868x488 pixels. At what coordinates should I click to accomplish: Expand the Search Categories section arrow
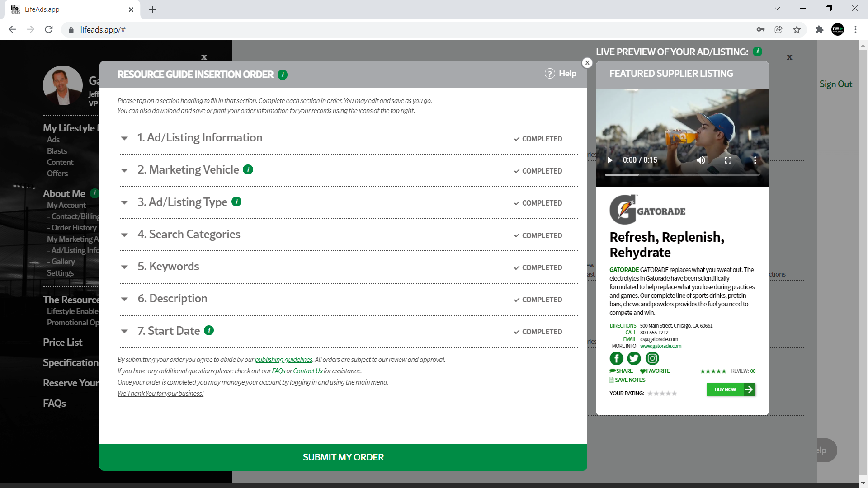click(x=124, y=235)
